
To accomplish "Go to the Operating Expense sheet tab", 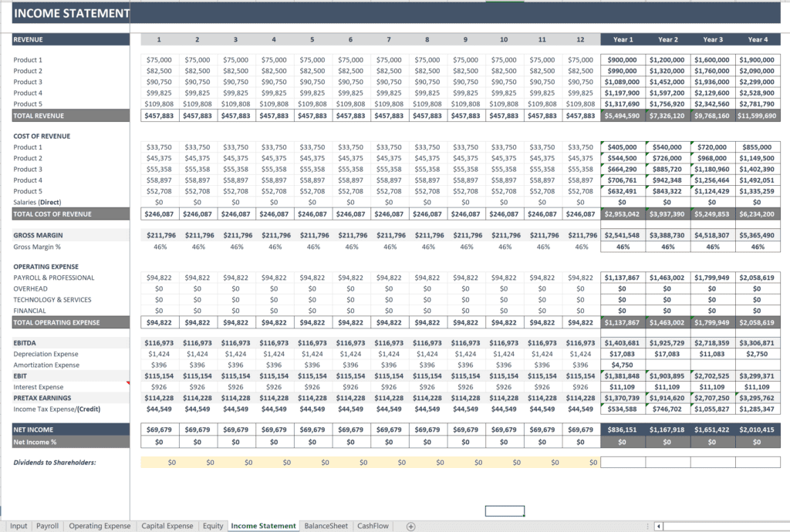I will point(100,526).
